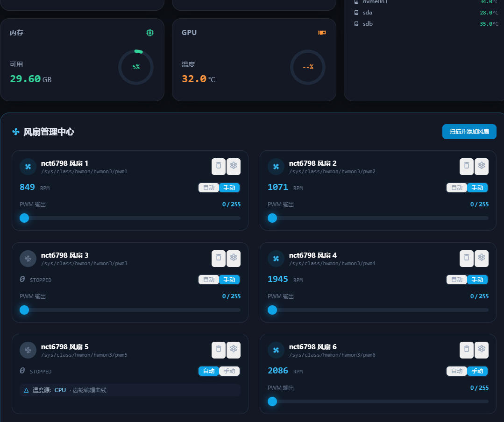Switch nct6798 风扇 4 to 自动 mode

coord(457,280)
